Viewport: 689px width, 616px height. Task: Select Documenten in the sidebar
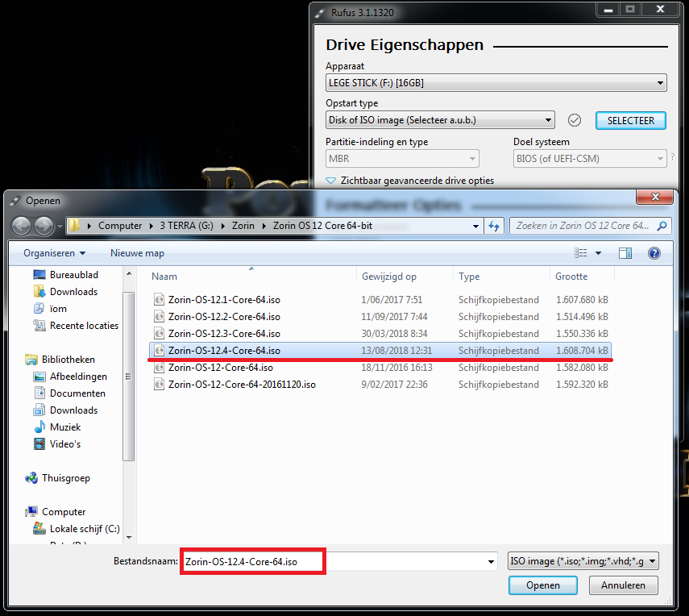77,393
